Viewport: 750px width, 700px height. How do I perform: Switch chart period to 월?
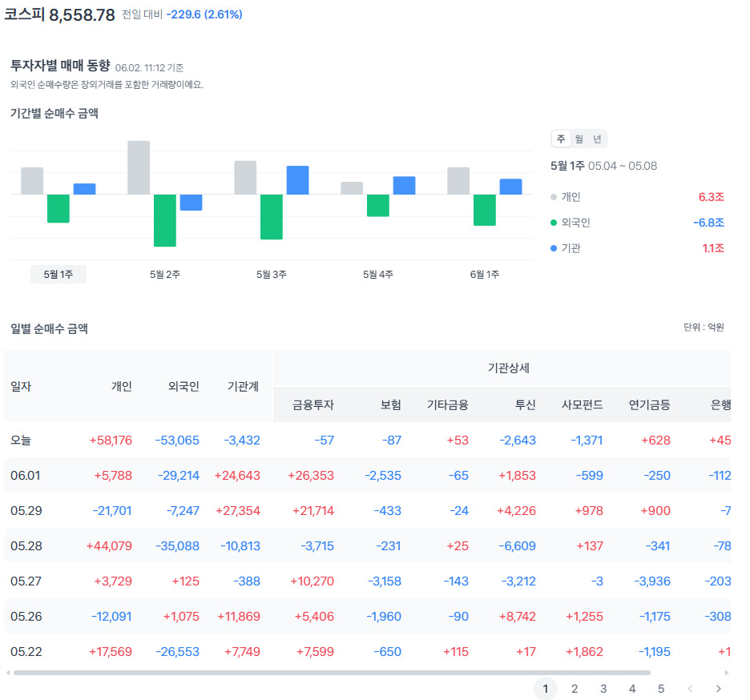coord(579,139)
